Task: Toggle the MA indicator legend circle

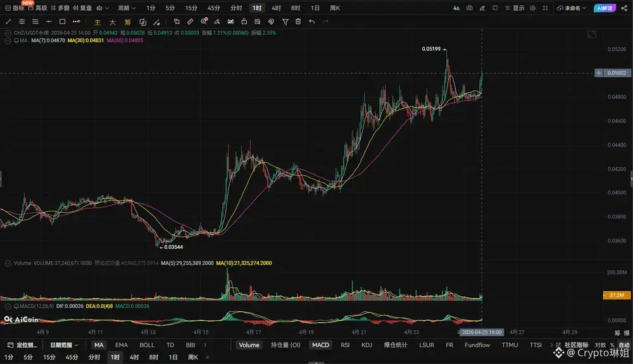Action: click(8, 41)
